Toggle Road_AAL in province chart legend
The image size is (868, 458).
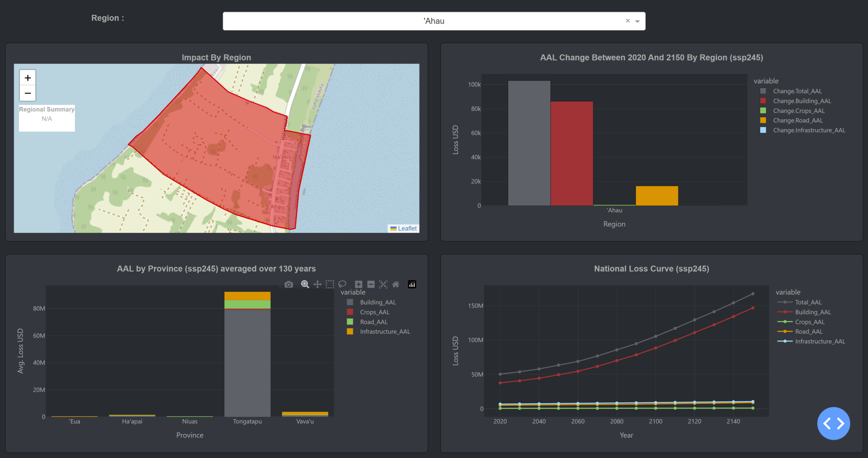(367, 322)
